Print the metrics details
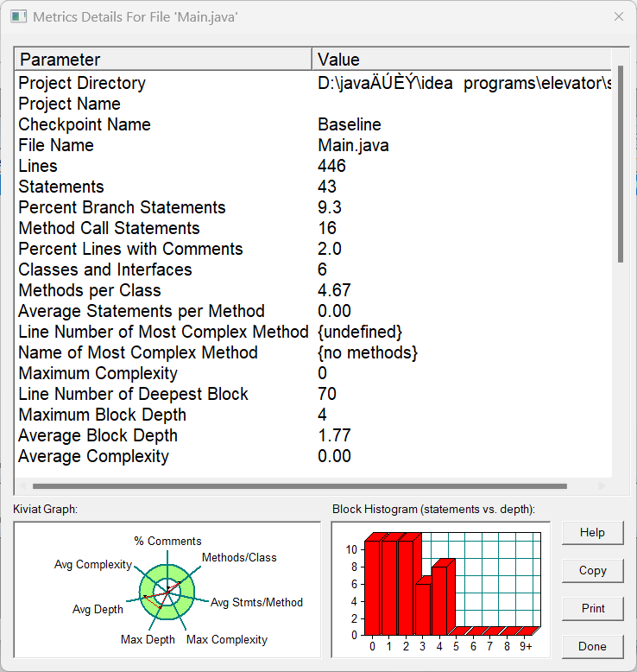 coord(592,609)
